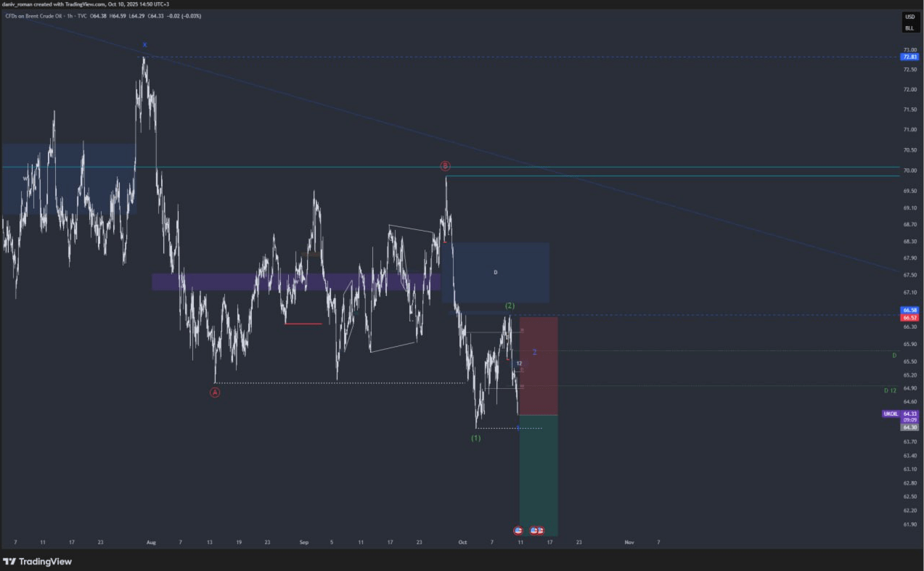Image resolution: width=924 pixels, height=571 pixels.
Task: Click the purple UKOIL symbol price label
Action: click(x=891, y=414)
